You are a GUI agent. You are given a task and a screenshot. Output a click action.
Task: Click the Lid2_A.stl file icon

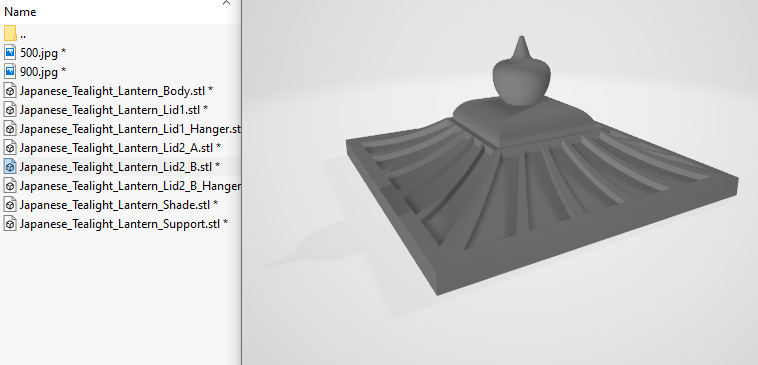click(10, 147)
